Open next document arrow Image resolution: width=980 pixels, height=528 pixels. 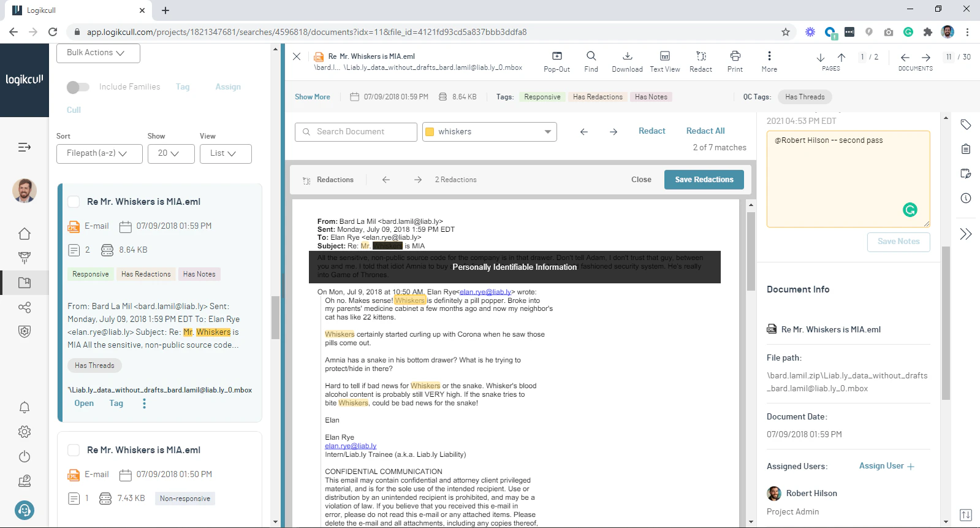(x=926, y=58)
